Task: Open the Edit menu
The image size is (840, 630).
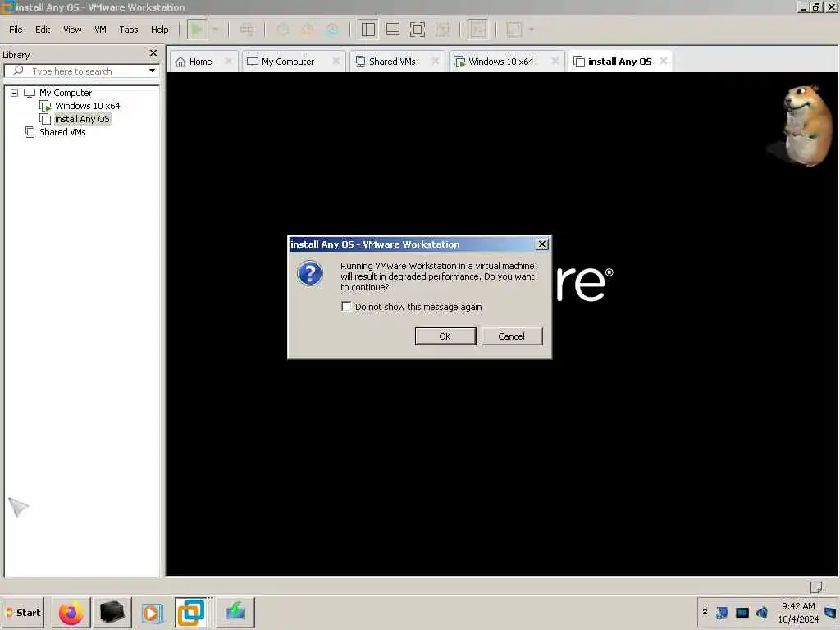Action: [43, 30]
